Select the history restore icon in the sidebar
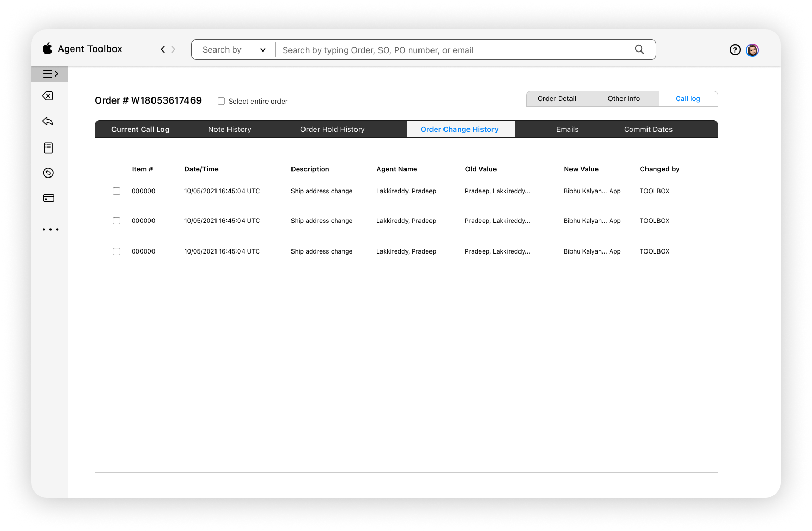 pyautogui.click(x=48, y=172)
